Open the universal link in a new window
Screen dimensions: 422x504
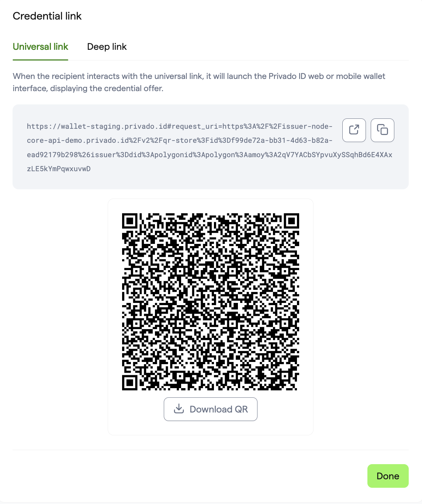pos(354,130)
